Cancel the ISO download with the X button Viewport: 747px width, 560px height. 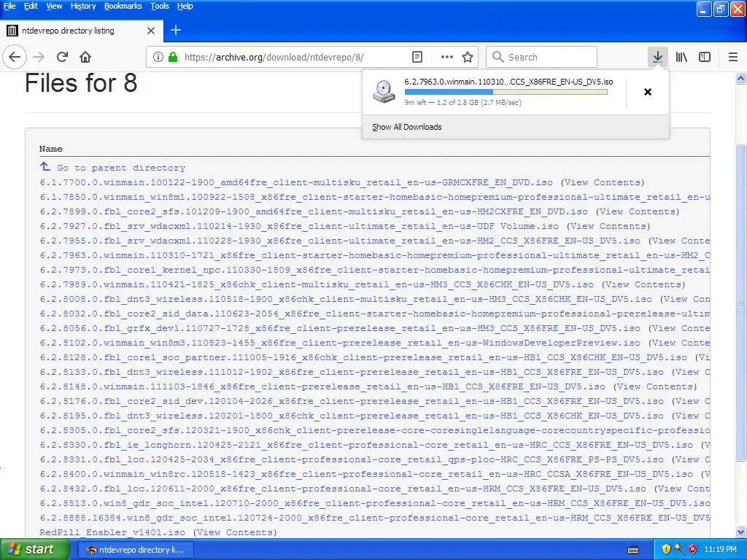click(x=648, y=92)
